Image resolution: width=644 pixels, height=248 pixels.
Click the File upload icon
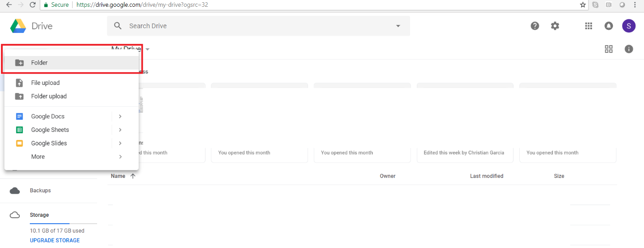[x=19, y=83]
